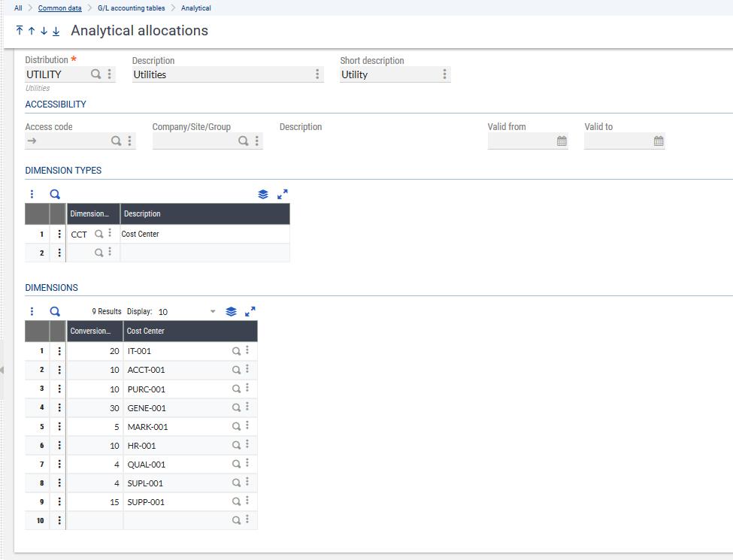This screenshot has height=560, width=733.
Task: Open the kebab menu beside Short description
Action: pyautogui.click(x=444, y=74)
